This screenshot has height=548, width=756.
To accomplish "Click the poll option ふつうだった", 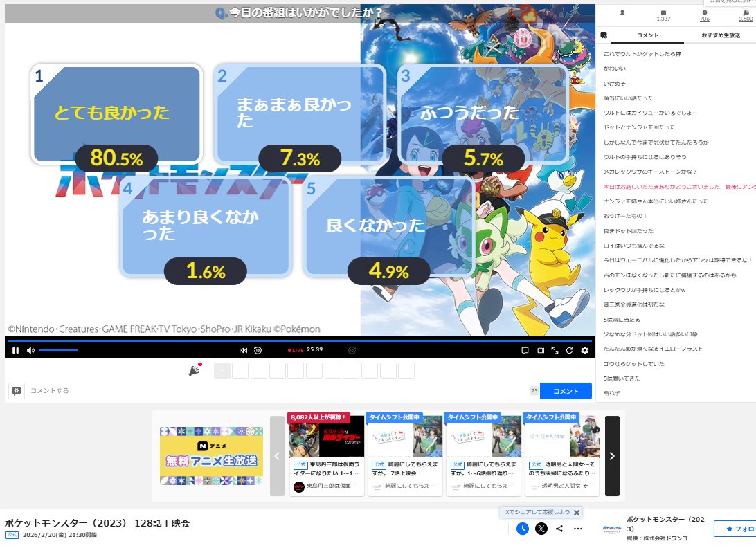I will point(484,113).
